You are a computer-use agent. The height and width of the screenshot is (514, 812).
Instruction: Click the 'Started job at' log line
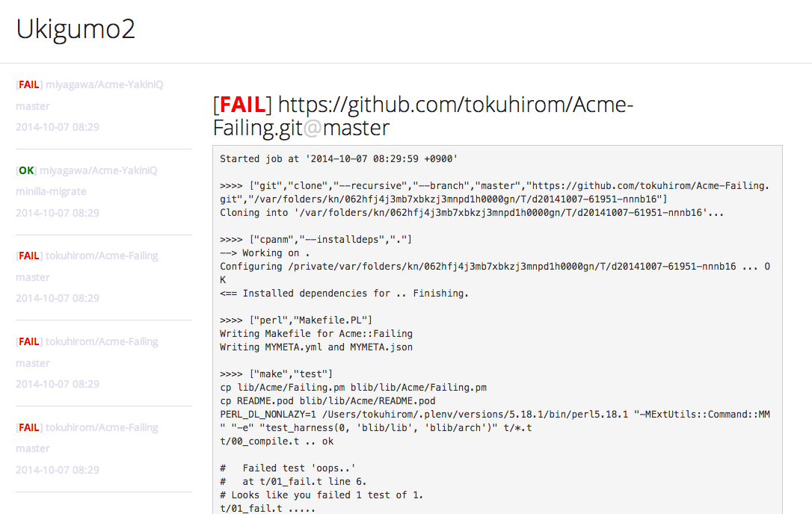pyautogui.click(x=339, y=159)
